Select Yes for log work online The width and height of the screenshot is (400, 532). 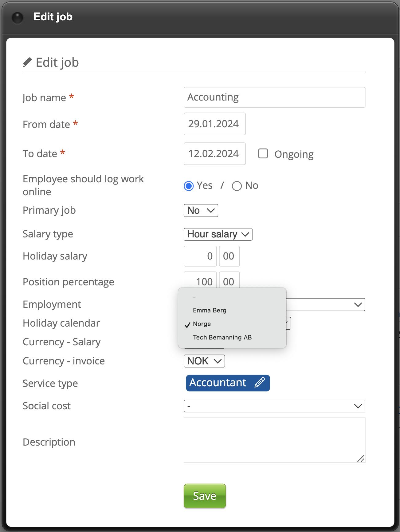(x=189, y=186)
